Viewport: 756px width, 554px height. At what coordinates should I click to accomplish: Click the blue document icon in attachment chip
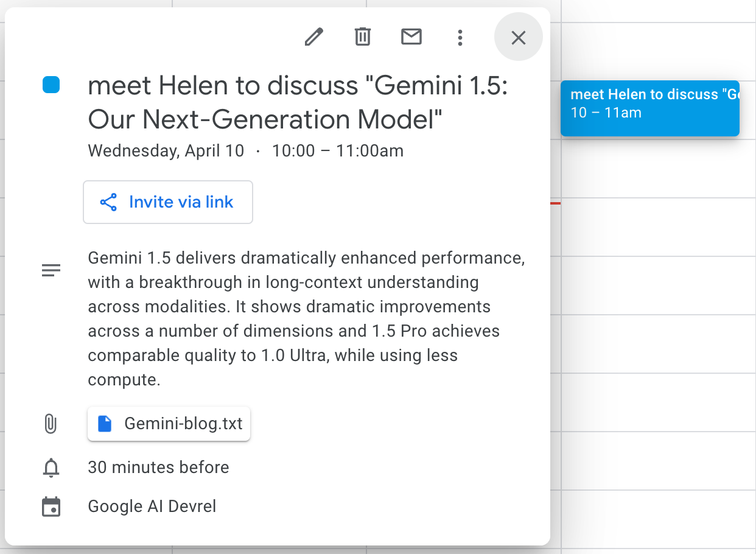(x=105, y=424)
